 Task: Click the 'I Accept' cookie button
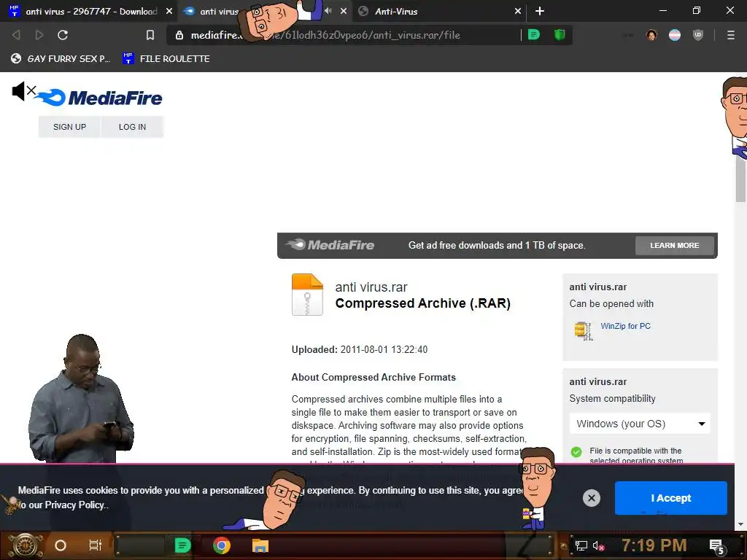(671, 498)
